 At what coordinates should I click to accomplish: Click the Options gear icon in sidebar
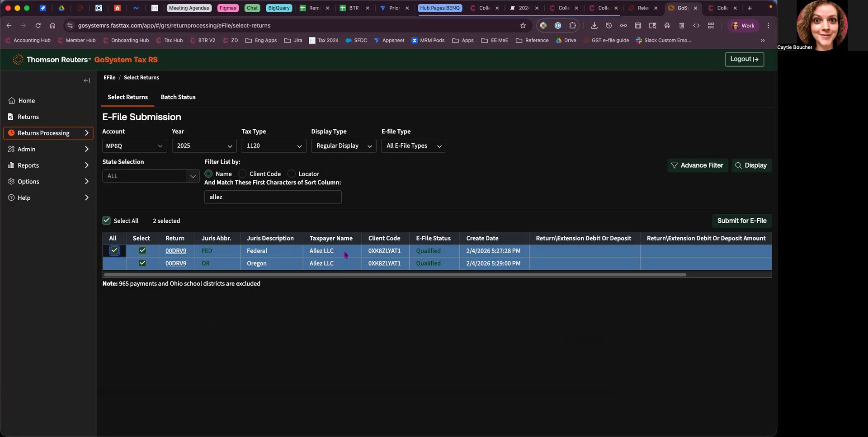[x=11, y=181]
